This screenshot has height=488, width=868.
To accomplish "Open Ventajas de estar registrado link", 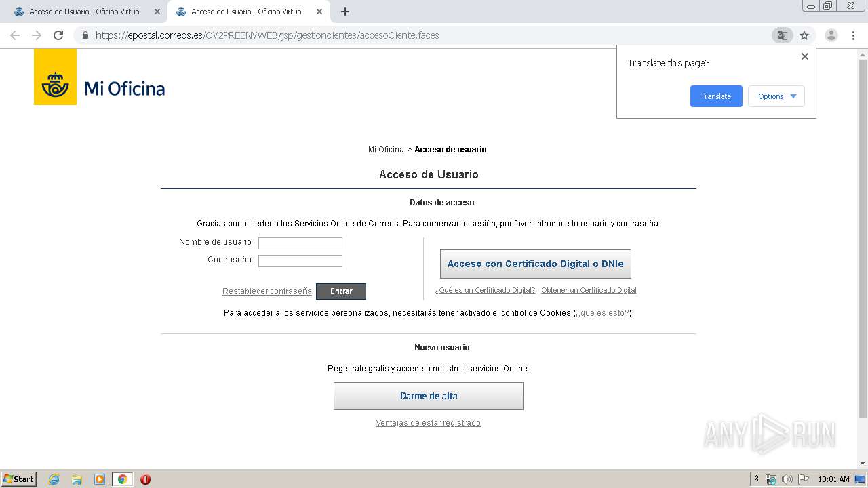I will [429, 423].
